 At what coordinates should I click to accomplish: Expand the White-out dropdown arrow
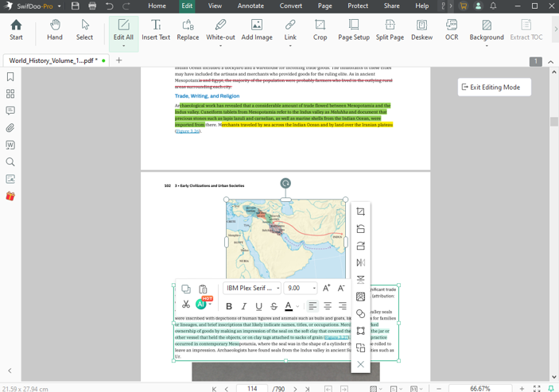(x=220, y=46)
